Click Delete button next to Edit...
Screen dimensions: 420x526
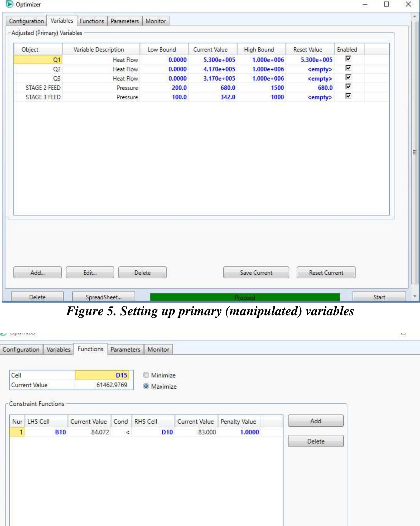[x=142, y=272]
